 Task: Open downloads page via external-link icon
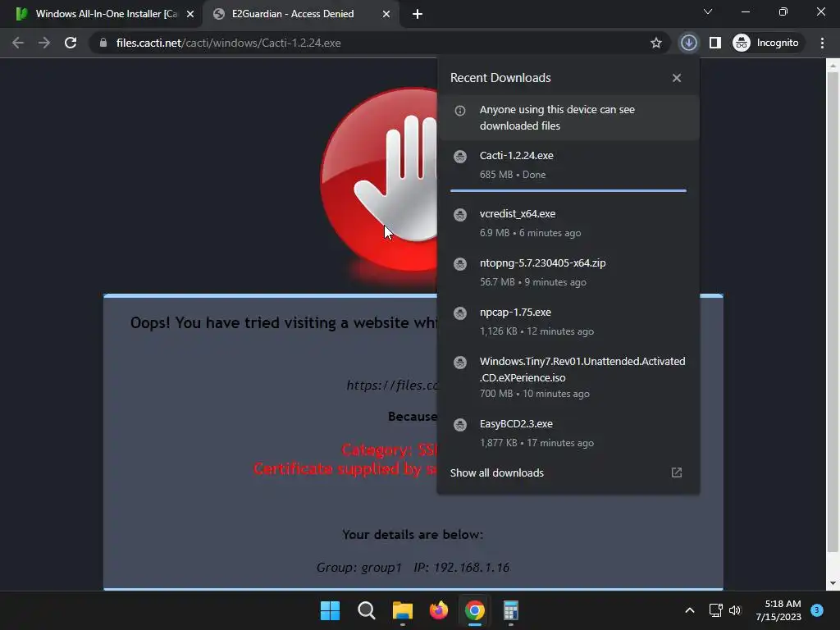[677, 472]
